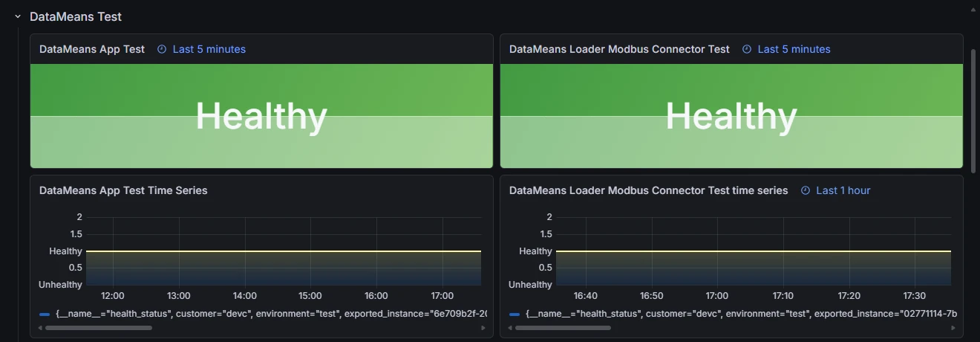Viewport: 980px width, 342px height.
Task: Click clock icon next to Last 1 hour
Action: pos(806,190)
